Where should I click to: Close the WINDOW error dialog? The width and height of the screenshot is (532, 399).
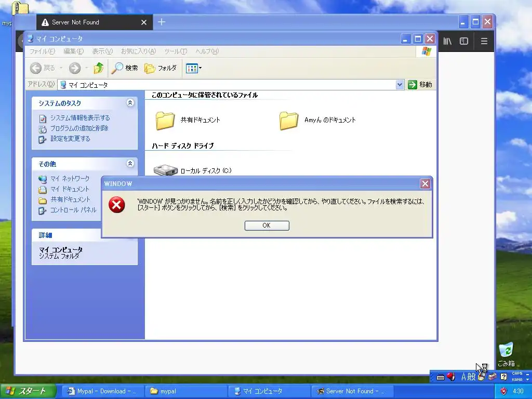tap(425, 183)
